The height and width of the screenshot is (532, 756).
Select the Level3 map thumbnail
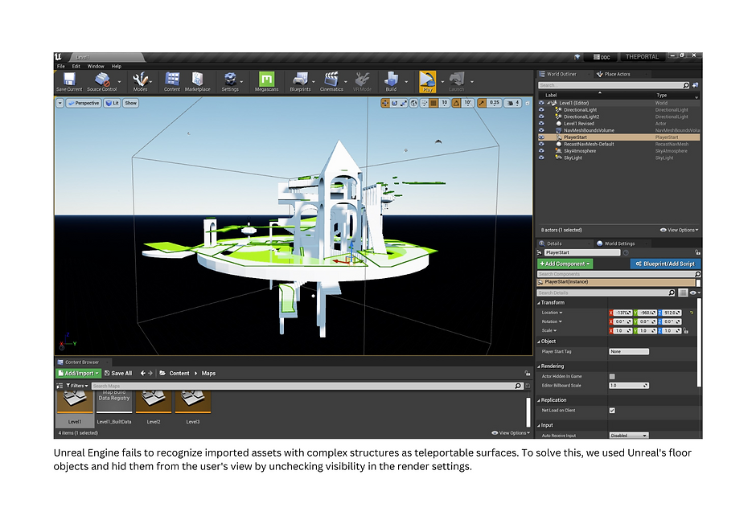[193, 402]
